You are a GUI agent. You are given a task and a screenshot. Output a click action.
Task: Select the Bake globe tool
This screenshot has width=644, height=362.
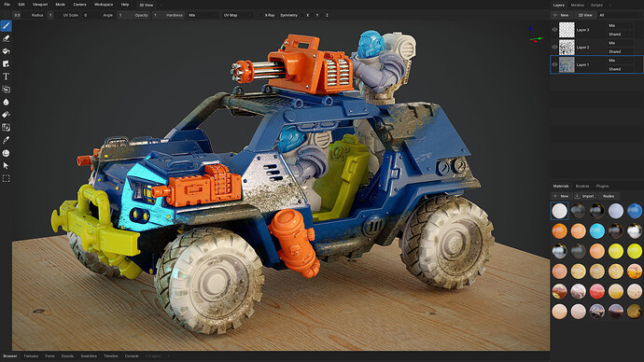(x=6, y=153)
